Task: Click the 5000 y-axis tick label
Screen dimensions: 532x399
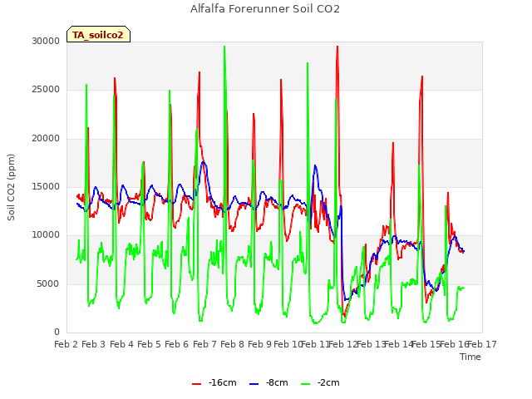Action: click(x=48, y=283)
